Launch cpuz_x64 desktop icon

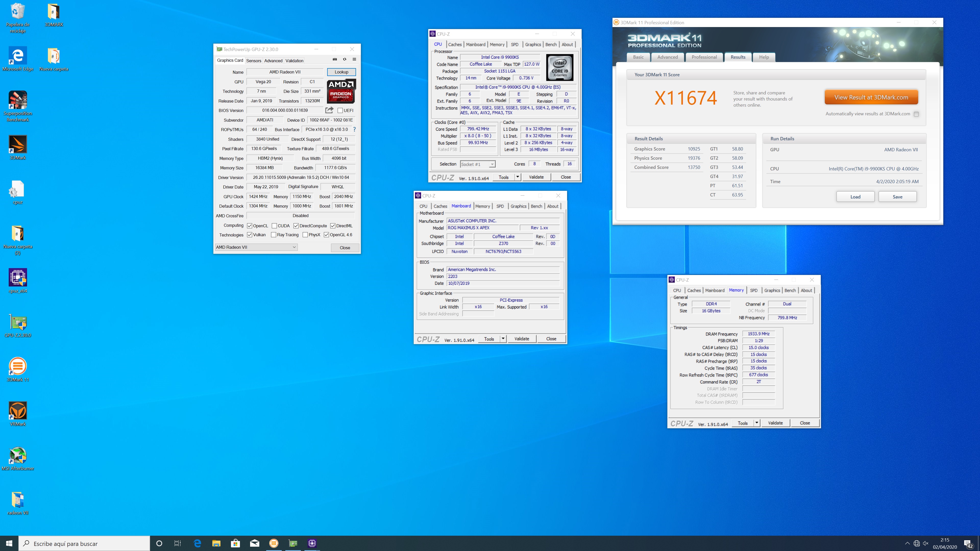coord(18,281)
